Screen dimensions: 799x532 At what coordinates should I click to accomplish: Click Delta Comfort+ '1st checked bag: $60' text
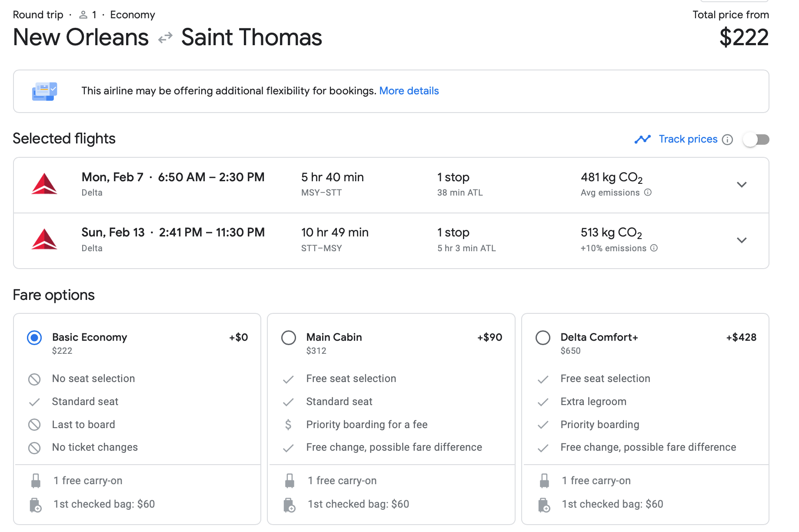coord(613,504)
